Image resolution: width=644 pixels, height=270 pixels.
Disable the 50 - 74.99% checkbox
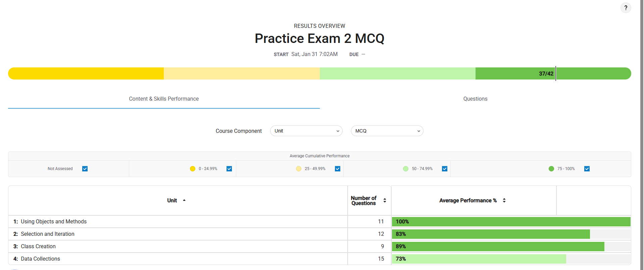point(445,169)
